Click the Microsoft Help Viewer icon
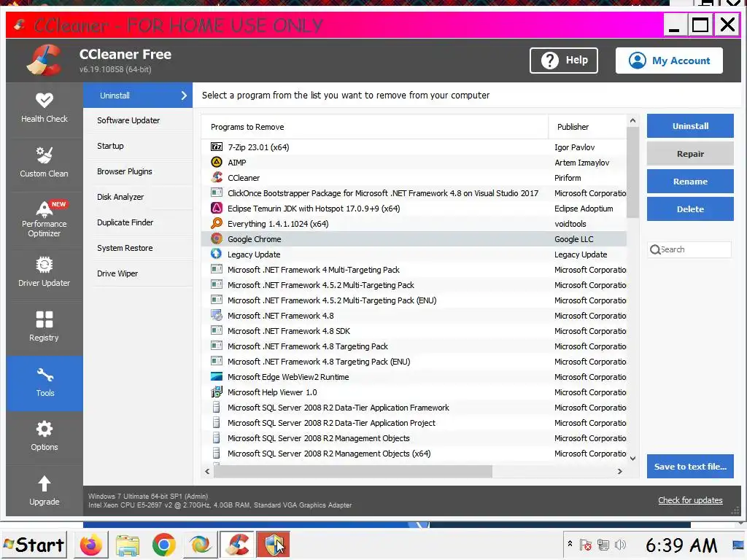This screenshot has height=560, width=747. point(217,392)
